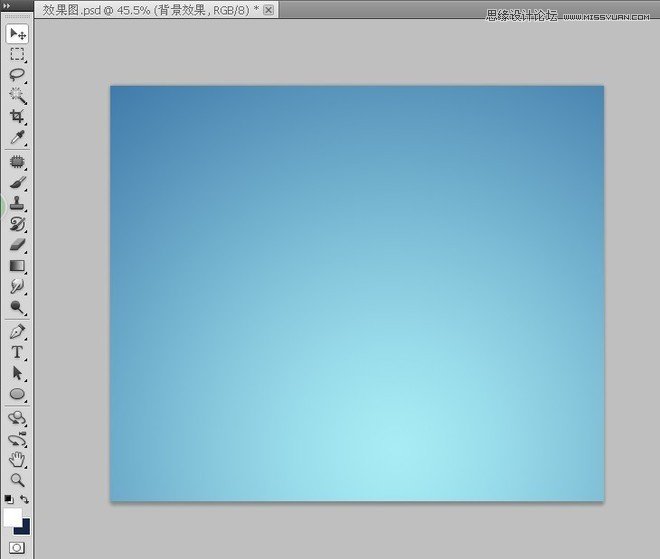
Task: Select the Zoom tool
Action: (17, 480)
